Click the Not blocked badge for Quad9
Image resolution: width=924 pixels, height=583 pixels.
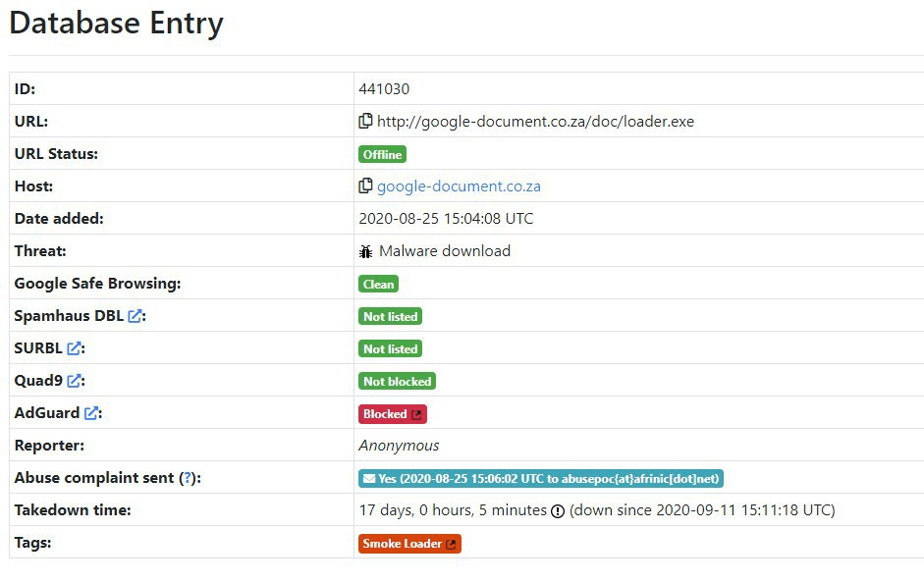(x=397, y=381)
